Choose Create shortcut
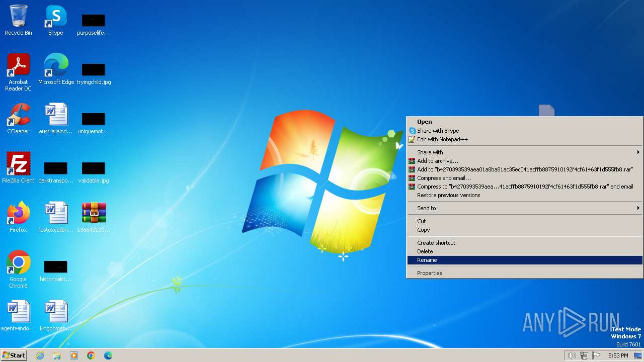This screenshot has height=362, width=644. click(x=525, y=243)
